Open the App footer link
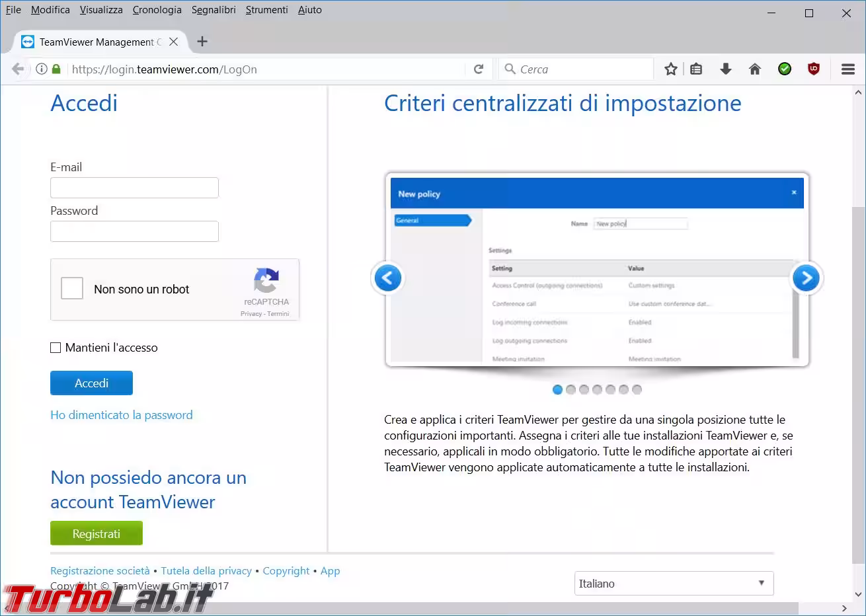 (330, 570)
